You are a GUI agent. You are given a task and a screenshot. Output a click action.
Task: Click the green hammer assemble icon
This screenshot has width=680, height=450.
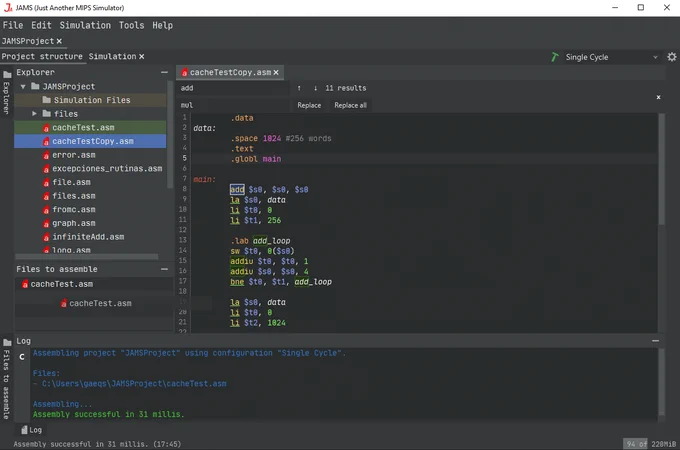pyautogui.click(x=555, y=57)
